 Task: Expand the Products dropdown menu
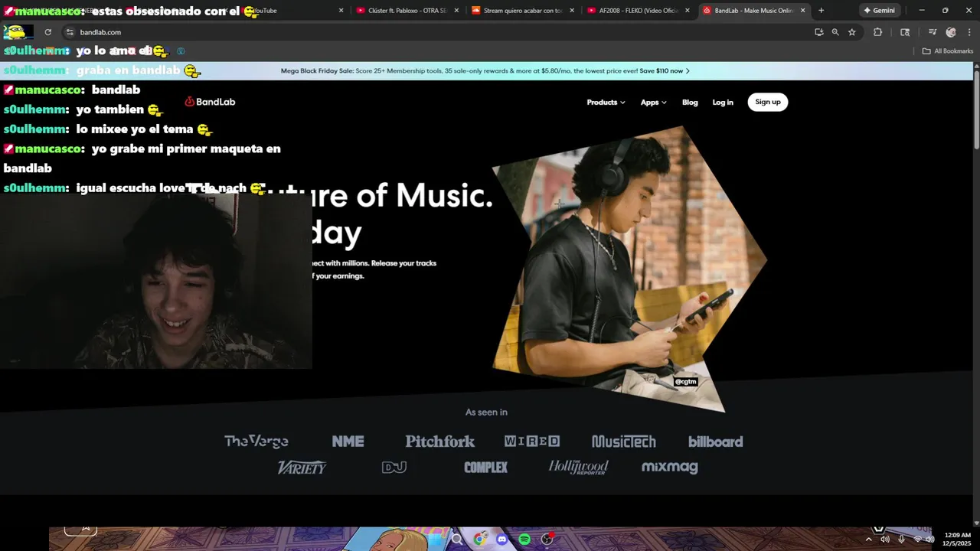[606, 103]
